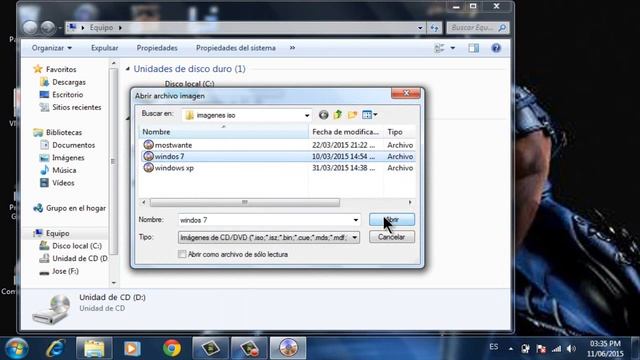Sort by the Nombre column header

click(224, 132)
